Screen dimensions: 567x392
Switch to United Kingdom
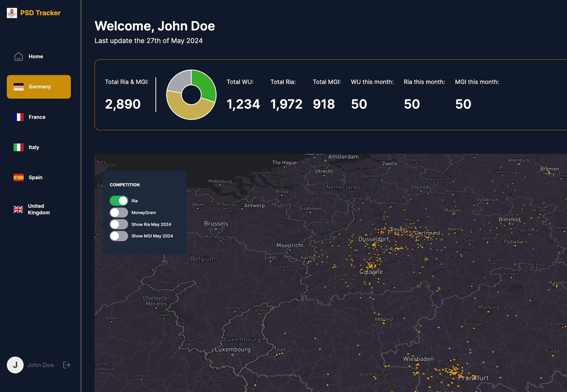(39, 209)
